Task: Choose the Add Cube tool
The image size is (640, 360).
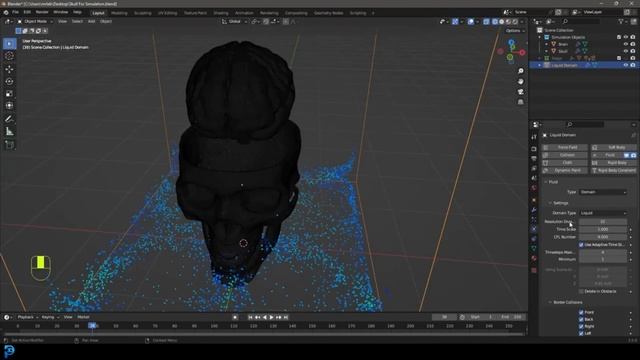Action: tap(9, 145)
